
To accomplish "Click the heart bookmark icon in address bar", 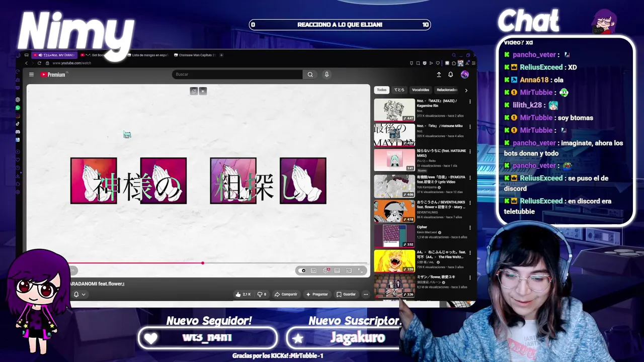I will (437, 63).
